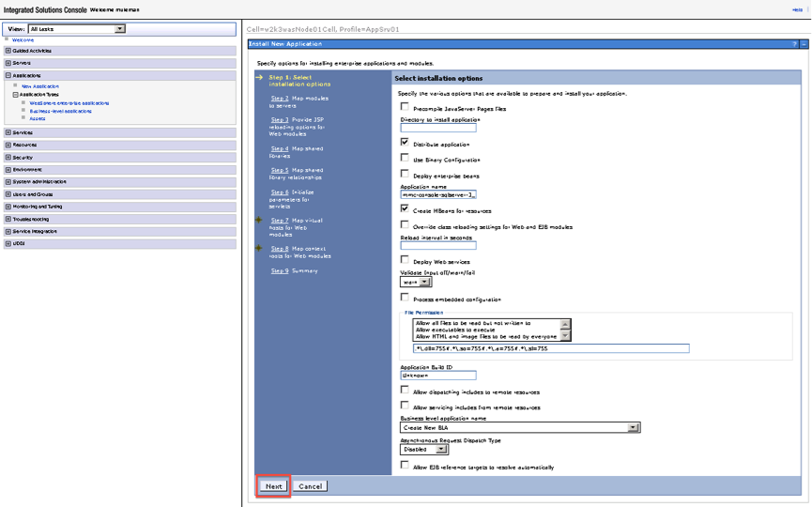
Task: Jump to Step 9 Summary
Action: point(294,270)
